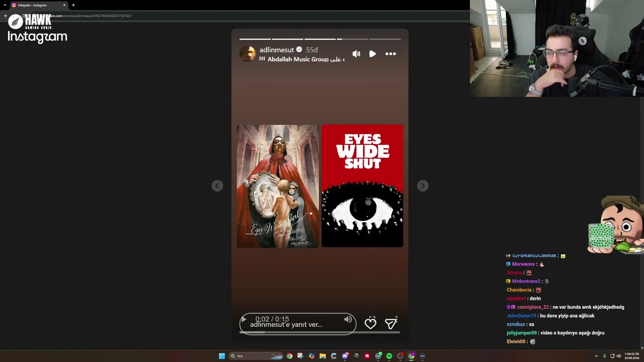
Task: Click the 0:02 / 0:15 video time display
Action: pyautogui.click(x=272, y=319)
